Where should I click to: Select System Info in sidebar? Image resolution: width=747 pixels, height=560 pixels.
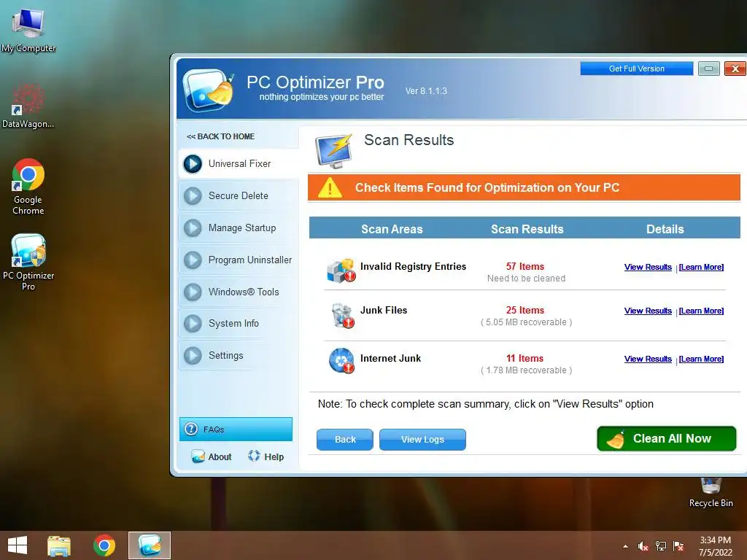(239, 323)
